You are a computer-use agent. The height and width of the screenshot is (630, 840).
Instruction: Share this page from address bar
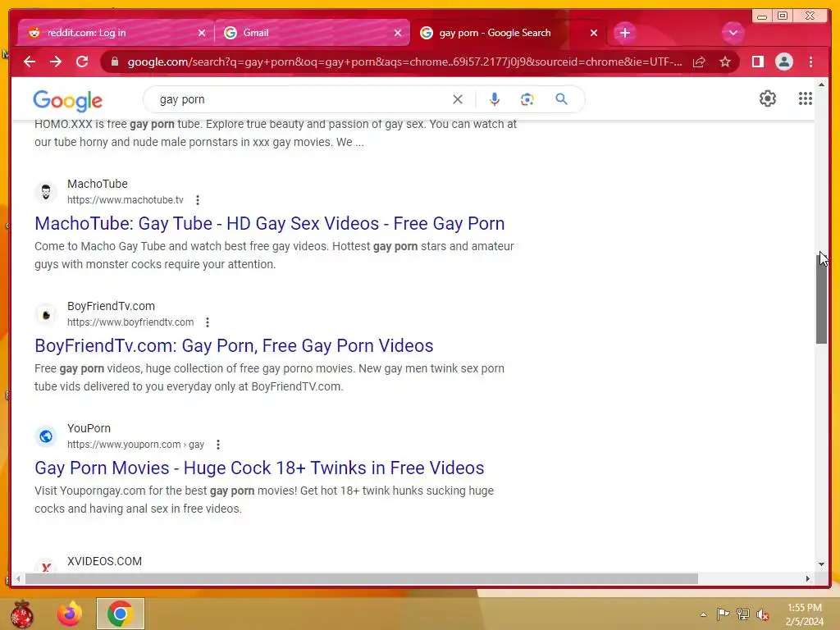coord(699,62)
